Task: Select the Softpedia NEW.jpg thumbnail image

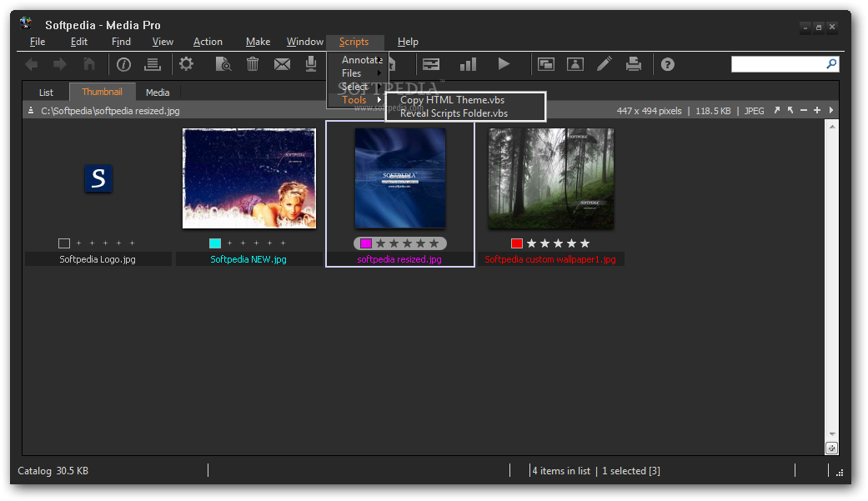Action: [249, 178]
